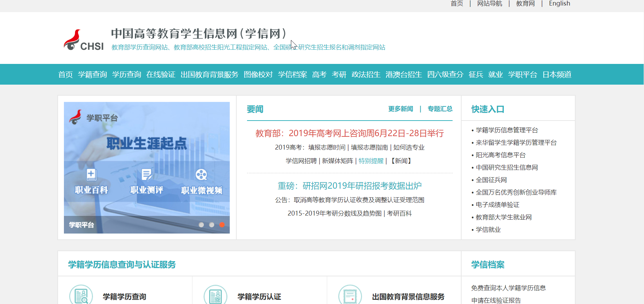This screenshot has width=644, height=304.
Task: Open 教育网 link in top bar
Action: 525,3
